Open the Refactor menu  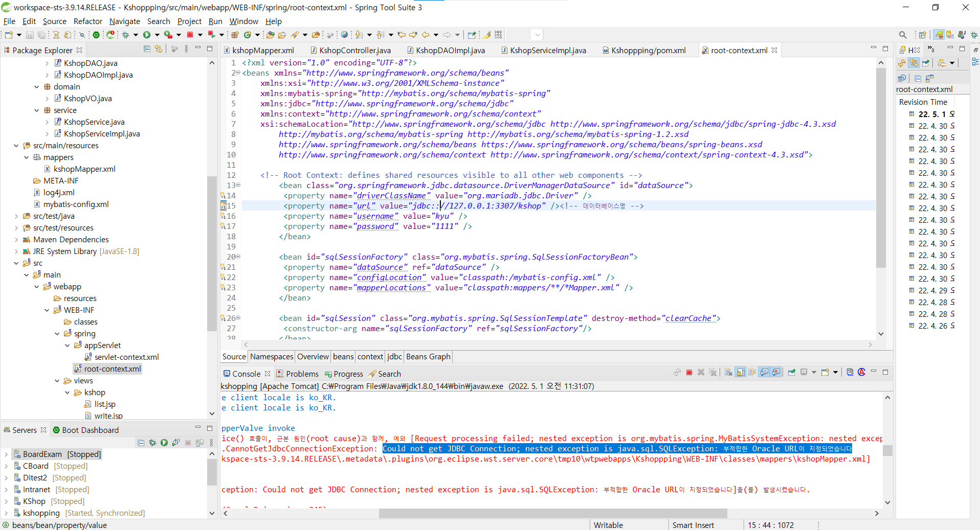point(88,21)
